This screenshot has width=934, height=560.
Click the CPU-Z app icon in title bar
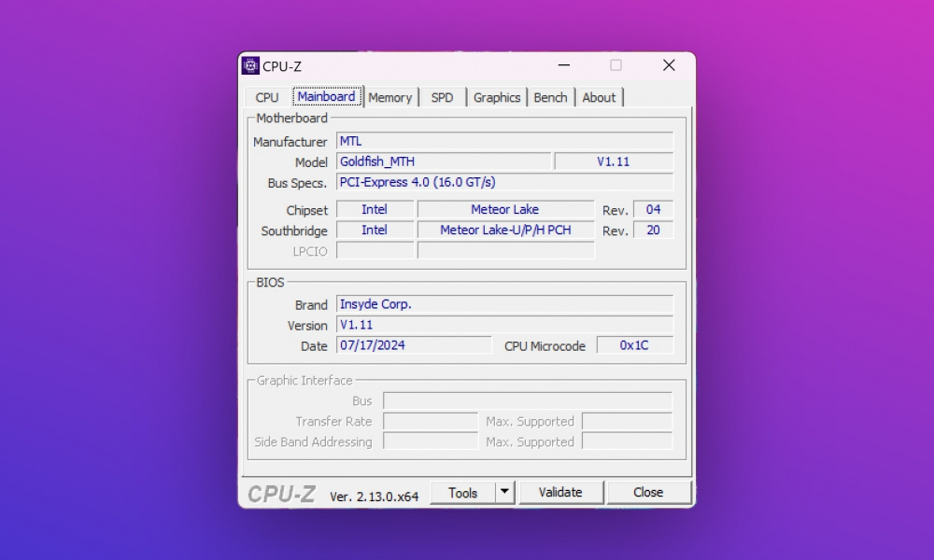(250, 65)
